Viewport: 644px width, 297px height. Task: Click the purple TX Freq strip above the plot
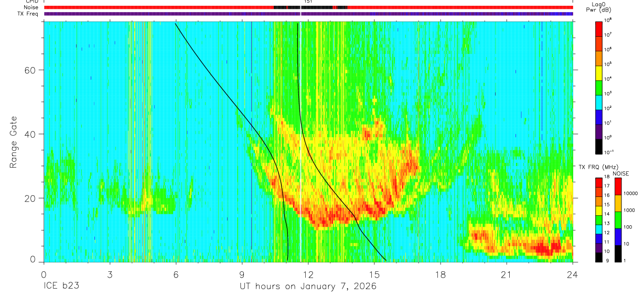tap(308, 14)
